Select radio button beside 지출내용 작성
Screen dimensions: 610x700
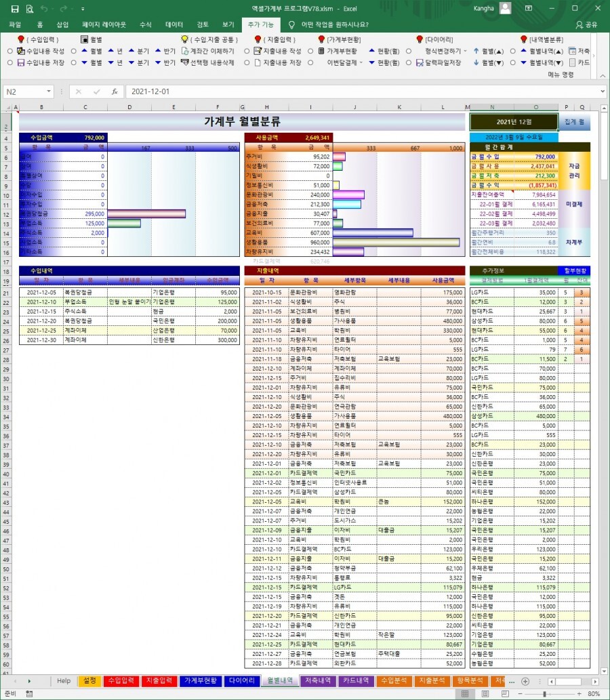pos(247,52)
